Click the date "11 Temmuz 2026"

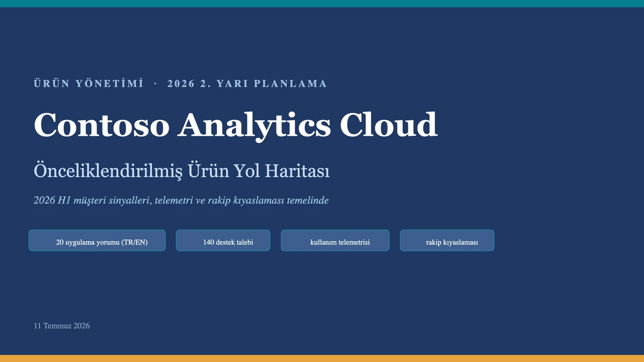62,326
